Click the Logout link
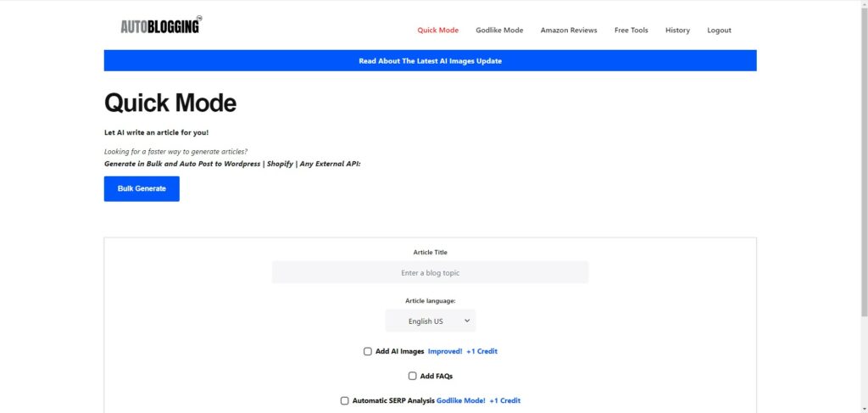The height and width of the screenshot is (413, 868). (x=719, y=31)
